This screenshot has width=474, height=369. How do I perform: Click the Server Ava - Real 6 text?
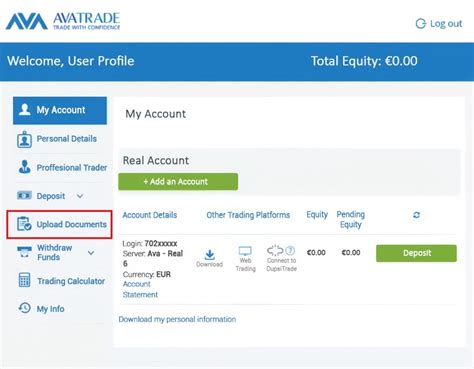pos(153,258)
